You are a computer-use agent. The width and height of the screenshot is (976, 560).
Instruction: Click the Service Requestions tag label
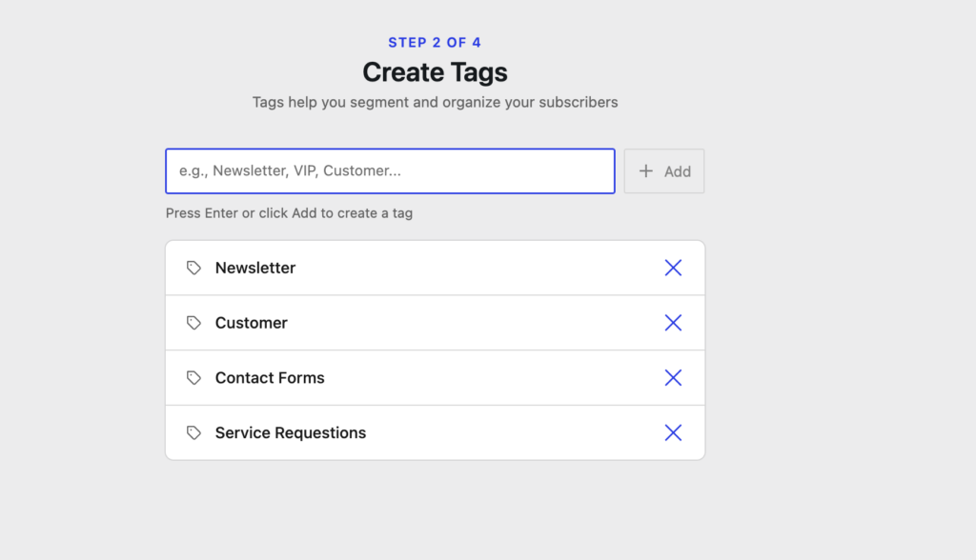[x=290, y=432]
